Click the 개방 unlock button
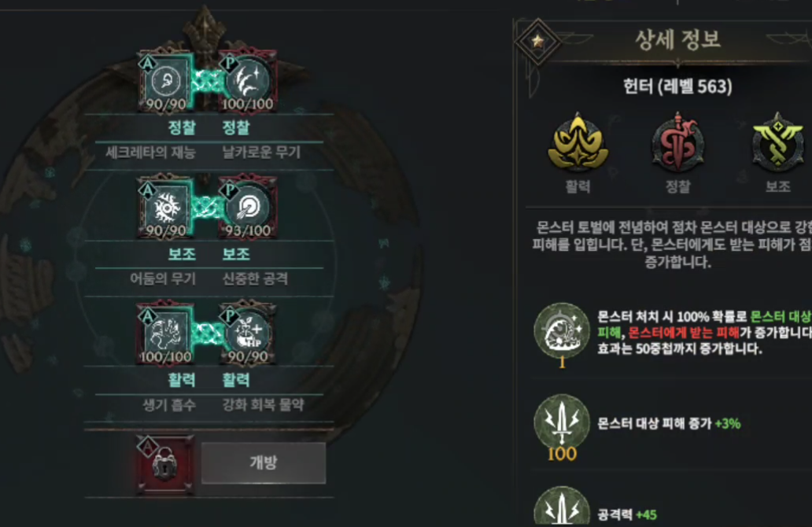This screenshot has width=812, height=527. [264, 463]
